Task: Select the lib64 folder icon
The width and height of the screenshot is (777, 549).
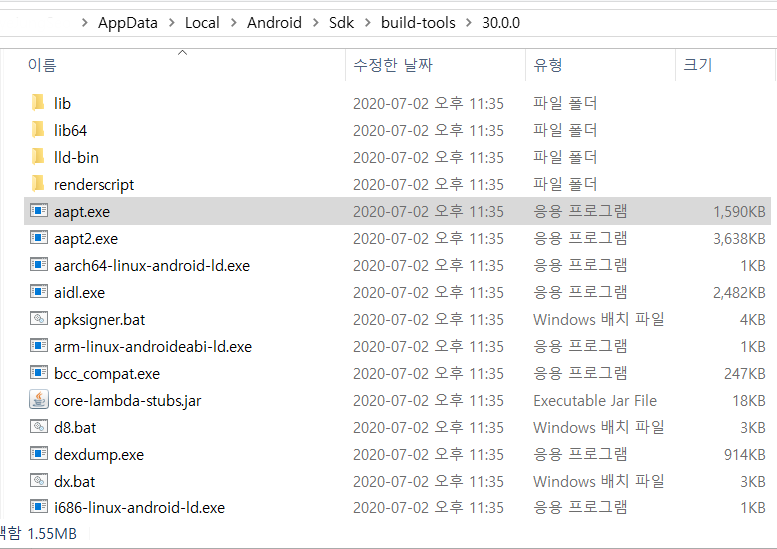Action: [38, 130]
